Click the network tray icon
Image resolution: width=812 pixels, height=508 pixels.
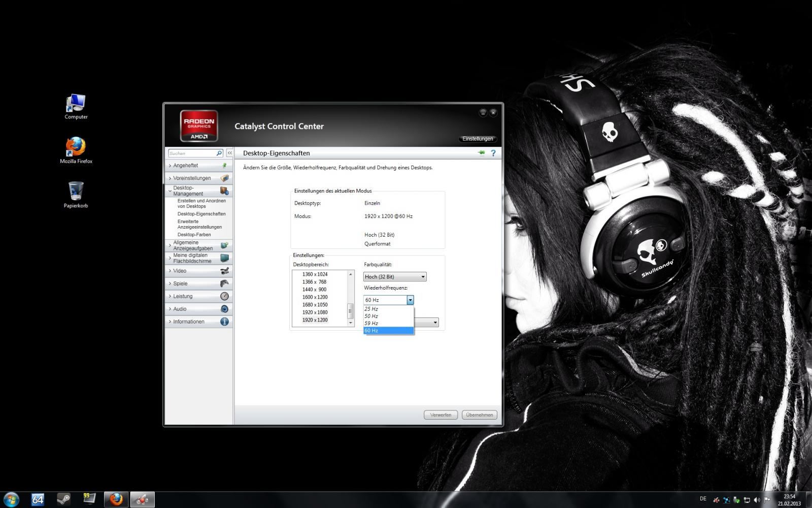747,500
